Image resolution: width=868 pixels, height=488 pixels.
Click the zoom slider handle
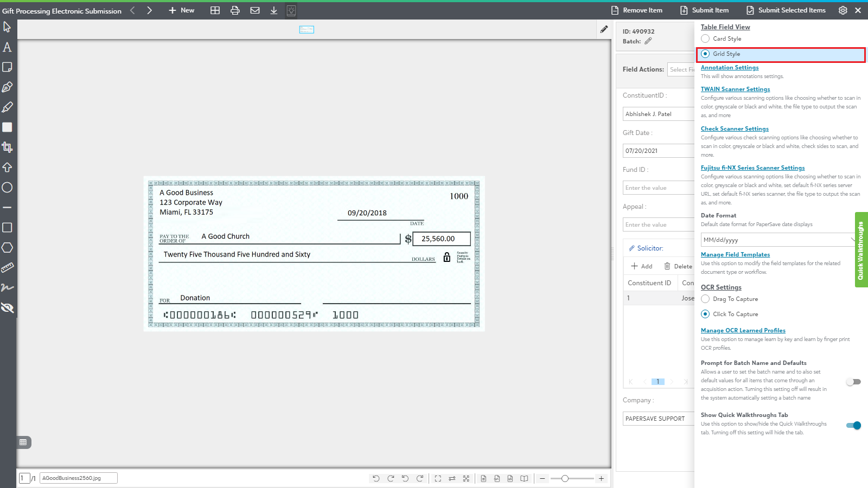[x=565, y=478]
